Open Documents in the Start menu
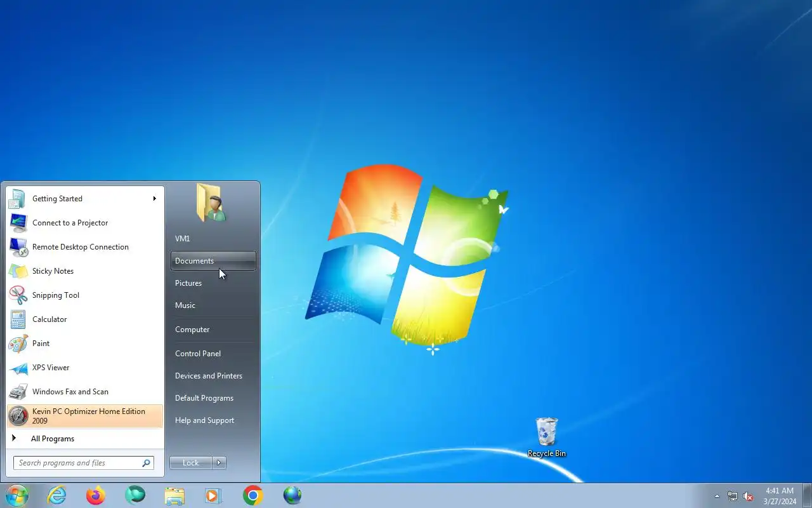812x508 pixels. tap(213, 261)
